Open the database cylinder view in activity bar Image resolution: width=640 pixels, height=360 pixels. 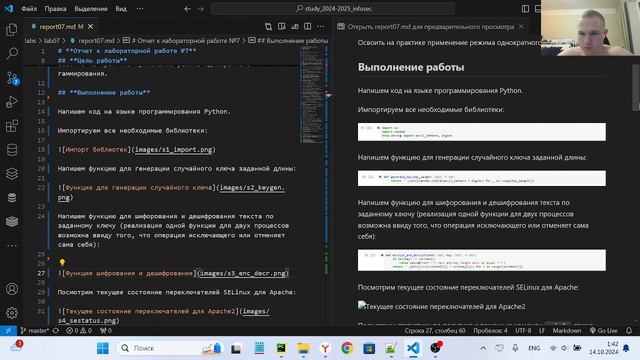12,150
